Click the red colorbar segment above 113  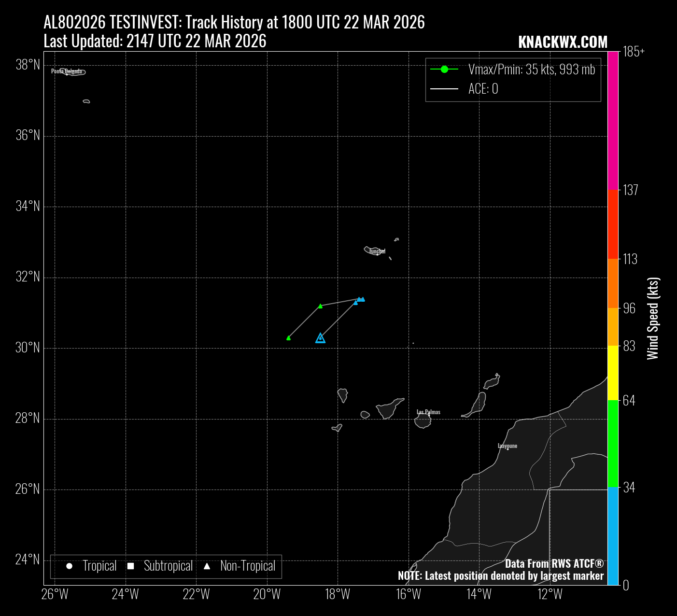pos(613,224)
